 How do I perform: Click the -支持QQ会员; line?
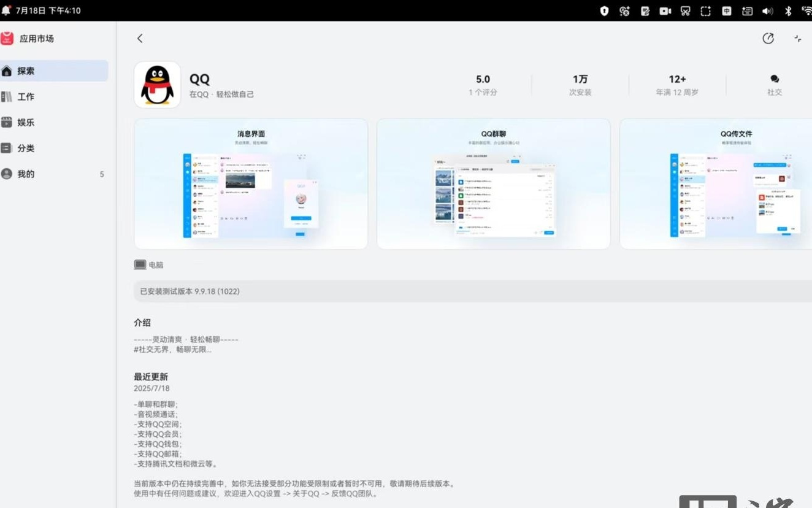(x=158, y=434)
